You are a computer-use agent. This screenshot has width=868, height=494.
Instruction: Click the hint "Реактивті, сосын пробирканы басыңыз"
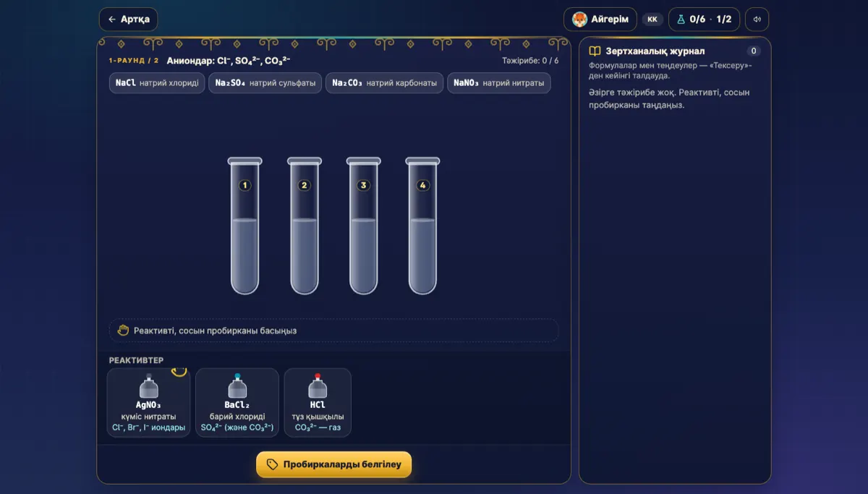215,331
